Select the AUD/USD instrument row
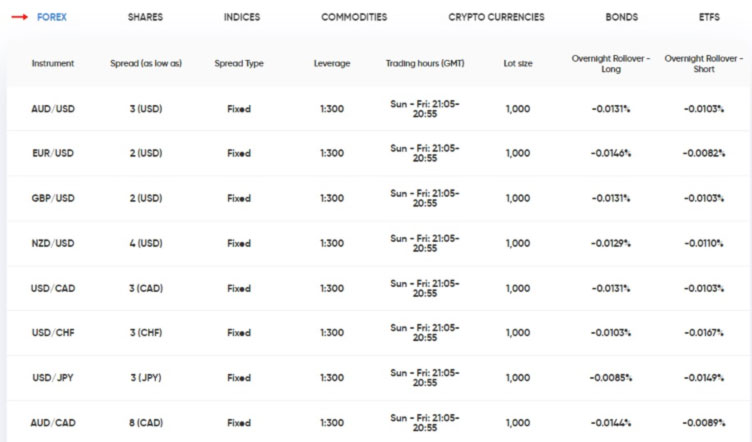This screenshot has height=442, width=752. [x=53, y=109]
